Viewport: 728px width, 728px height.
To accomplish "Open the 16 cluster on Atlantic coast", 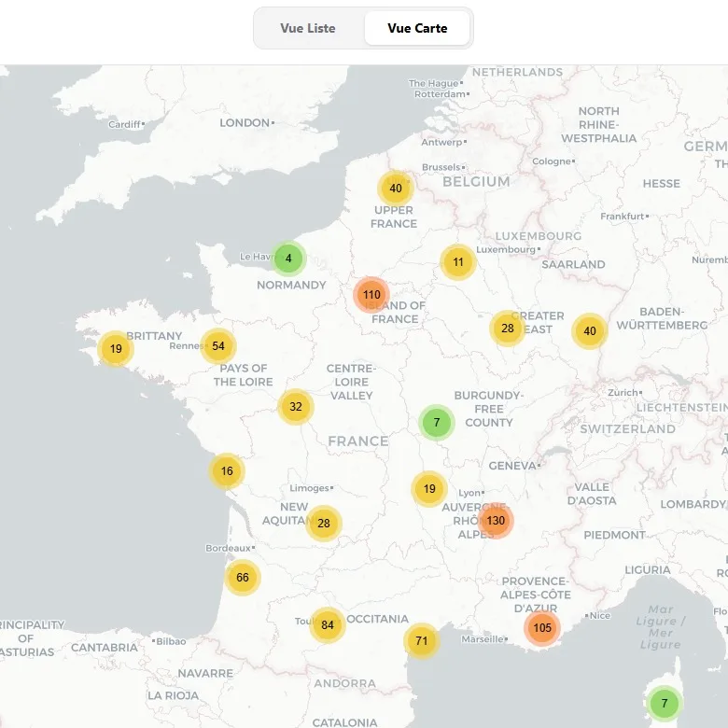I will tap(227, 470).
